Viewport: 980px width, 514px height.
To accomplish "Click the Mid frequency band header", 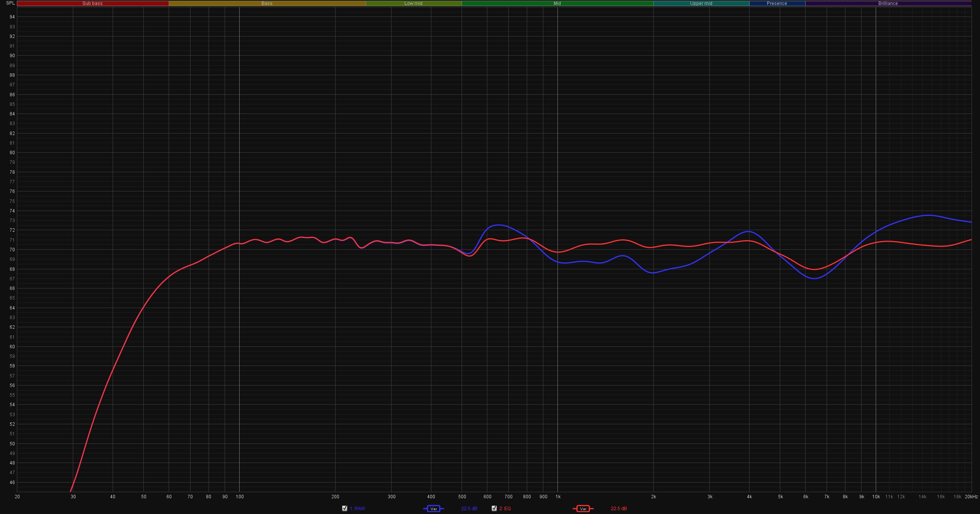I will pos(557,3).
